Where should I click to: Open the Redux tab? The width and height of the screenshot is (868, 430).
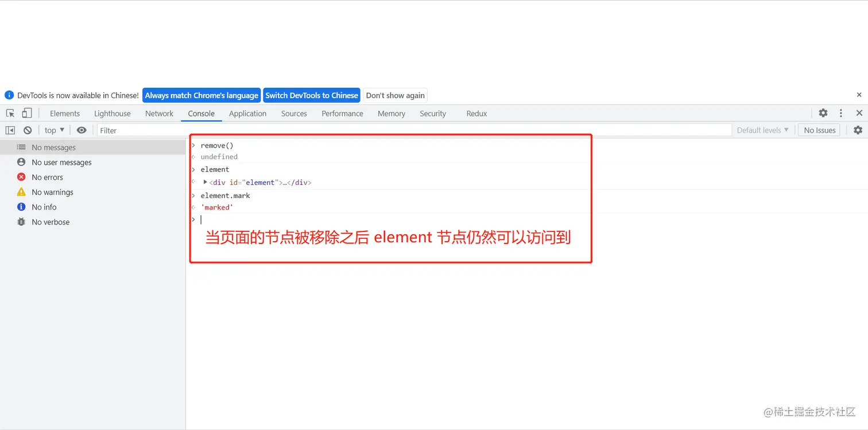tap(476, 114)
